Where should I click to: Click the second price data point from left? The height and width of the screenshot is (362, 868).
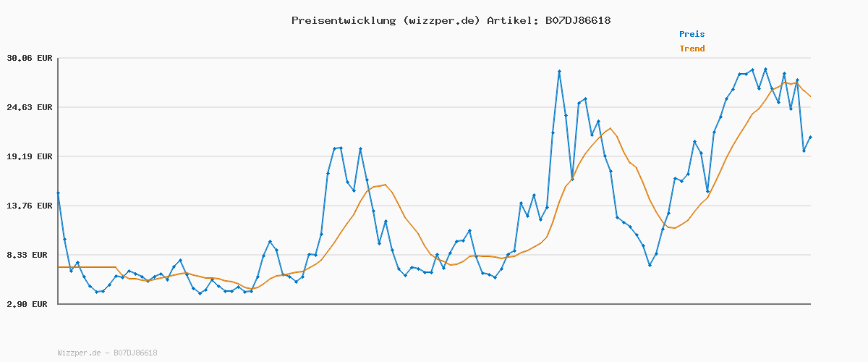(x=64, y=239)
